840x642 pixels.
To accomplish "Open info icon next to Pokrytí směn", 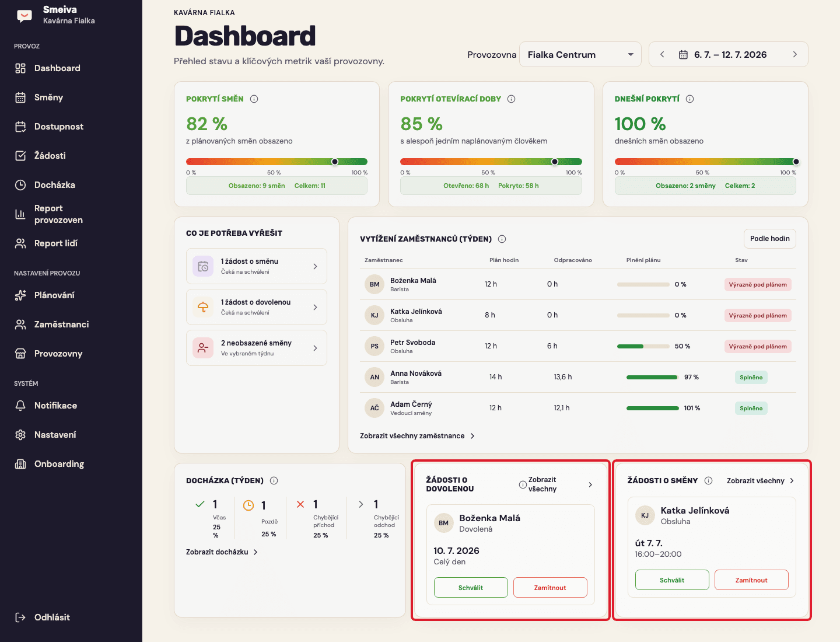I will click(254, 99).
